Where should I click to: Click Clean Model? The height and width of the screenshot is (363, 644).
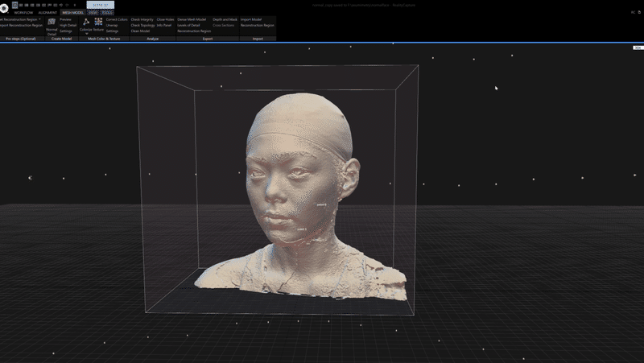pyautogui.click(x=140, y=31)
